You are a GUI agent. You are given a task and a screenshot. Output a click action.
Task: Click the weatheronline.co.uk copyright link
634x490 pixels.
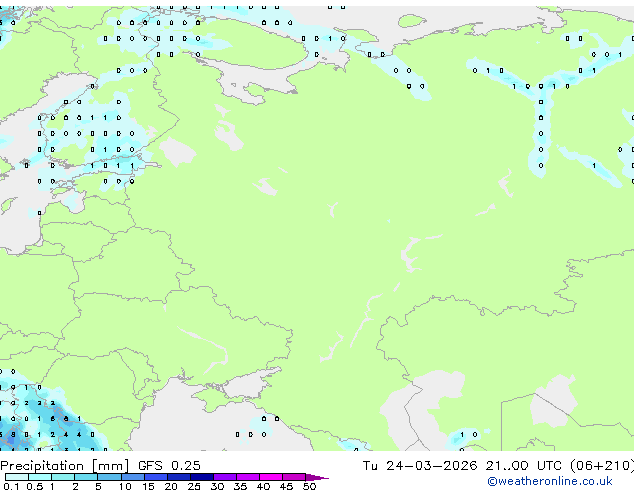tap(550, 481)
